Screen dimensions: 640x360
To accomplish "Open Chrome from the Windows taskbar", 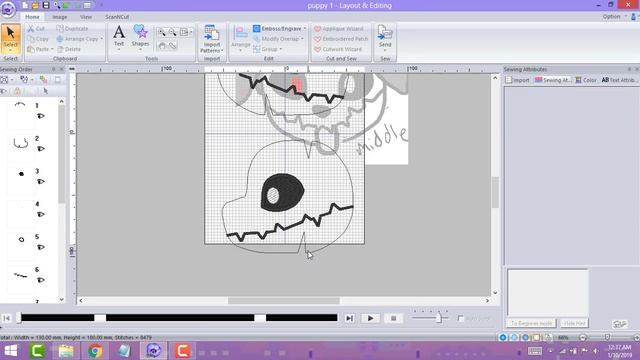I will pyautogui.click(x=95, y=351).
